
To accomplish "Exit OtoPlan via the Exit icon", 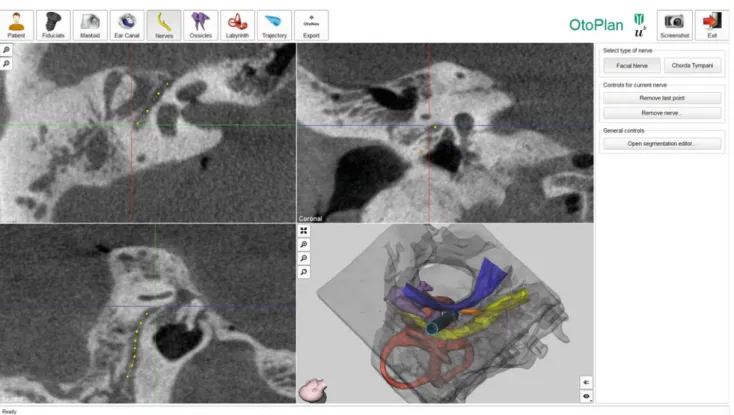I will (x=712, y=25).
